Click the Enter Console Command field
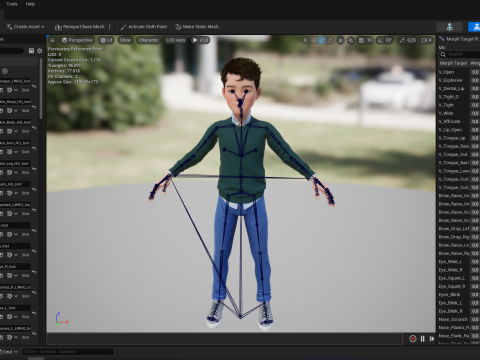 pyautogui.click(x=68, y=351)
